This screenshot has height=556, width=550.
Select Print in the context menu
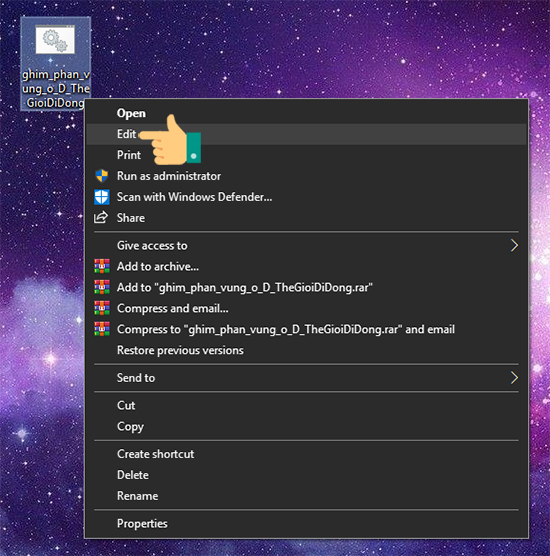(306, 155)
